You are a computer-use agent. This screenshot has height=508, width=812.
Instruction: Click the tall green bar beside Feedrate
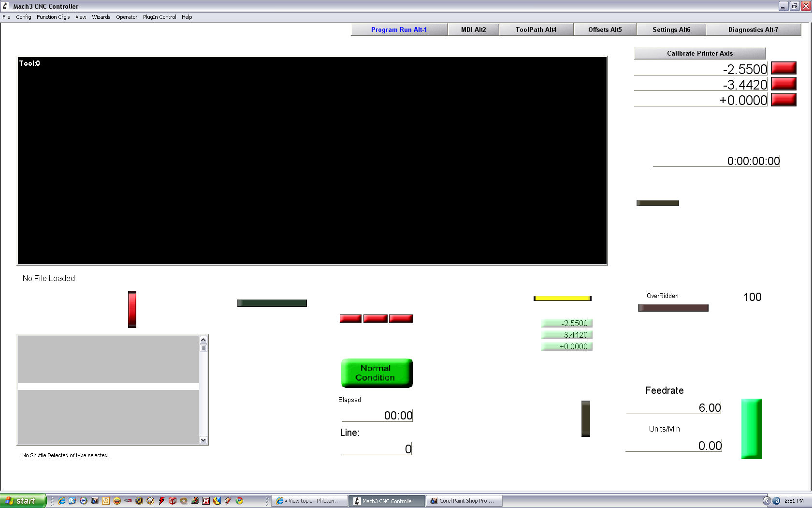751,429
